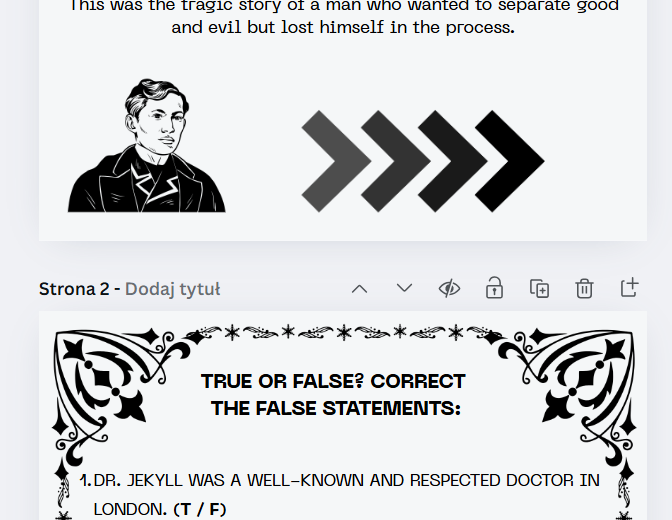Click 'Dodaj tytuł' to add page title

click(173, 289)
